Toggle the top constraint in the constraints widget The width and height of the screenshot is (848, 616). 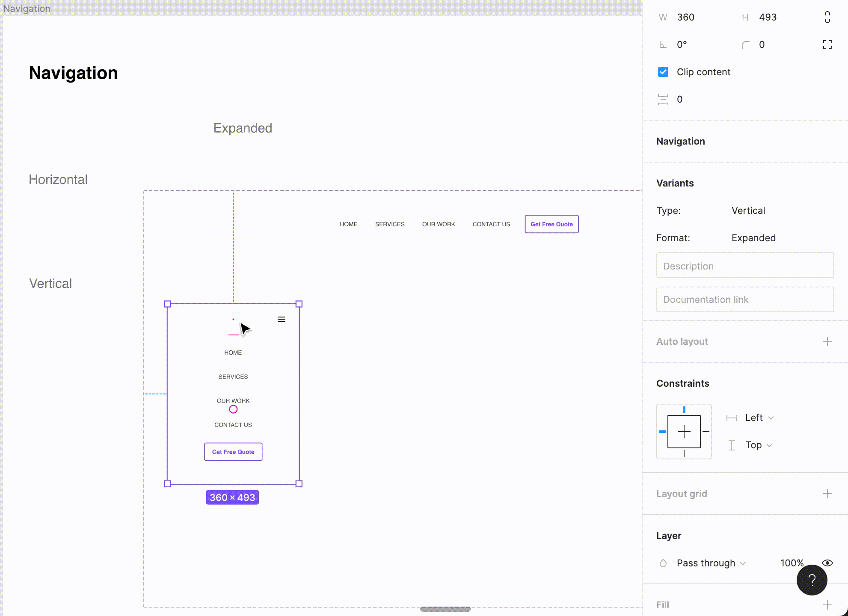(x=684, y=410)
